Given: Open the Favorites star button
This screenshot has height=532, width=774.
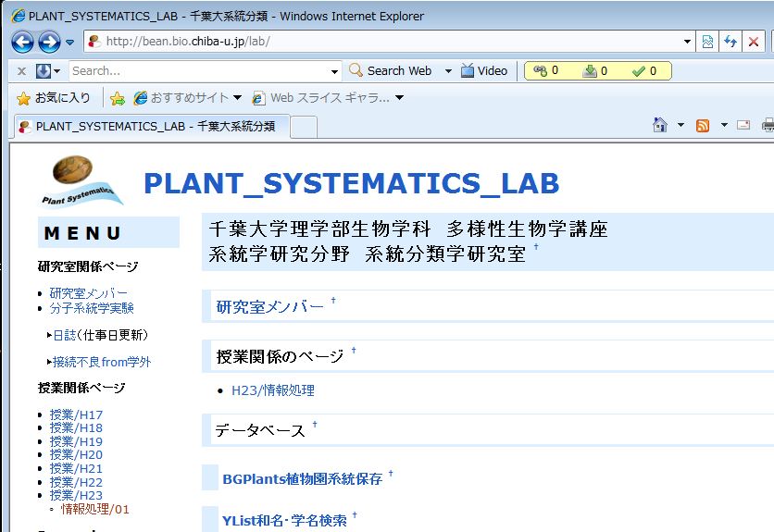Looking at the screenshot, I should coord(54,98).
